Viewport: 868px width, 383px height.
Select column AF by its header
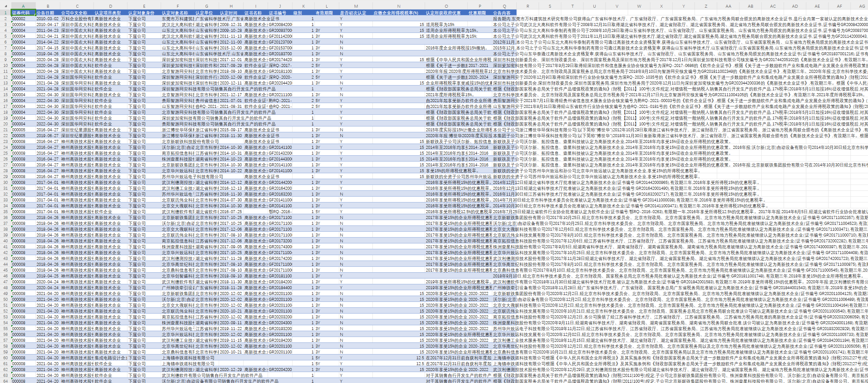pos(840,6)
